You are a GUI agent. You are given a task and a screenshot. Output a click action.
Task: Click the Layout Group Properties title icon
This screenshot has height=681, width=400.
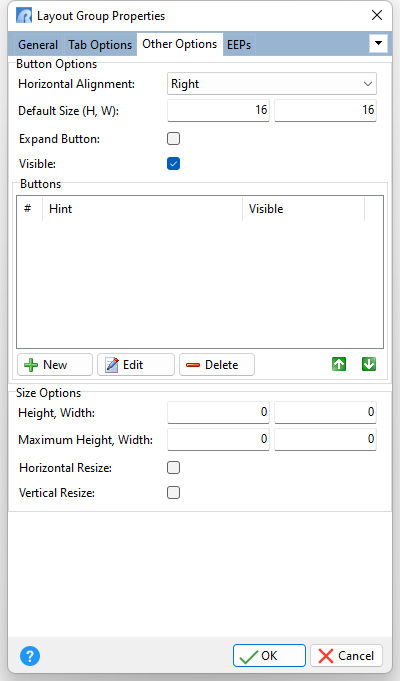click(x=24, y=16)
